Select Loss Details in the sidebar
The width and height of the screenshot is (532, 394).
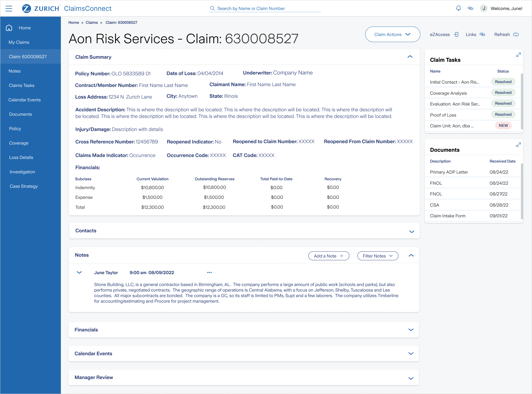point(21,157)
